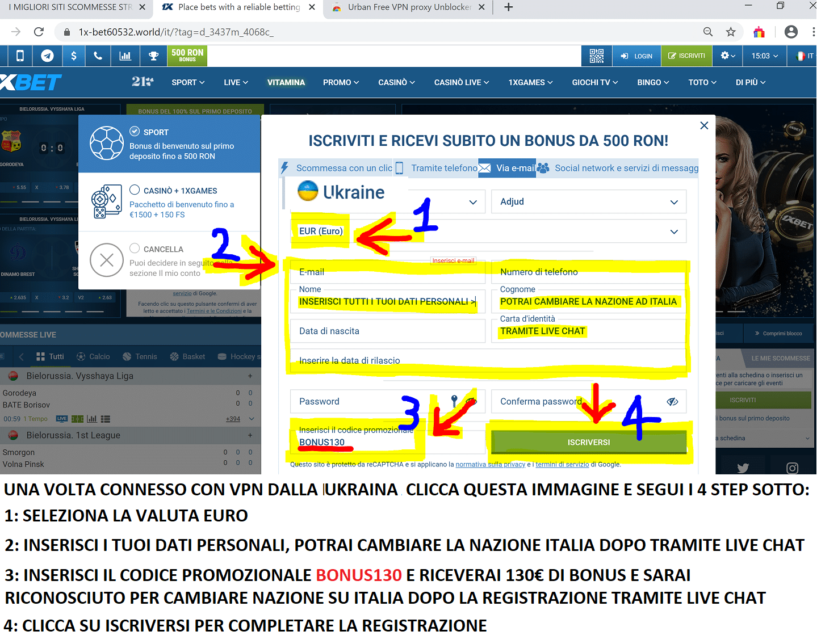Switch to Via e-mail tab
The height and width of the screenshot is (644, 821).
click(x=507, y=168)
